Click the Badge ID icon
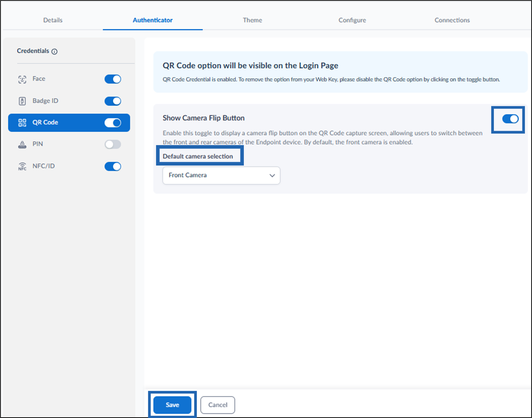 pos(22,101)
